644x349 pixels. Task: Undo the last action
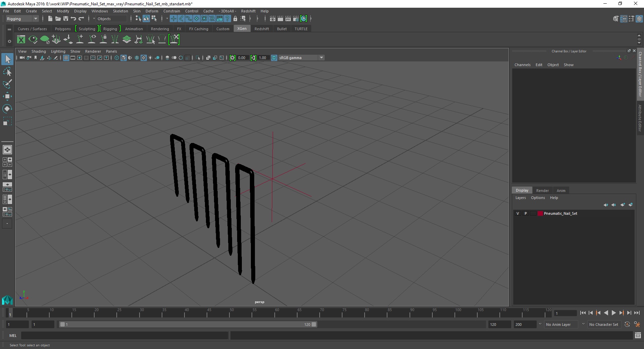coord(73,19)
